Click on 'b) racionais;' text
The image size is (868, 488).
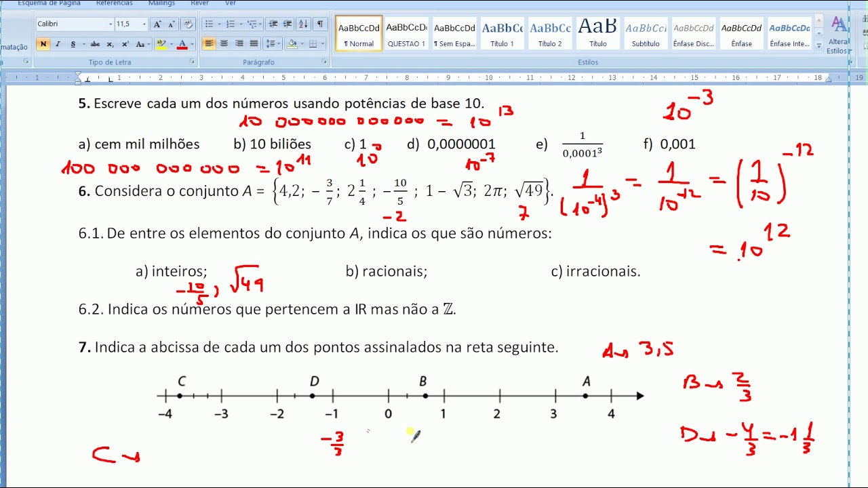387,271
